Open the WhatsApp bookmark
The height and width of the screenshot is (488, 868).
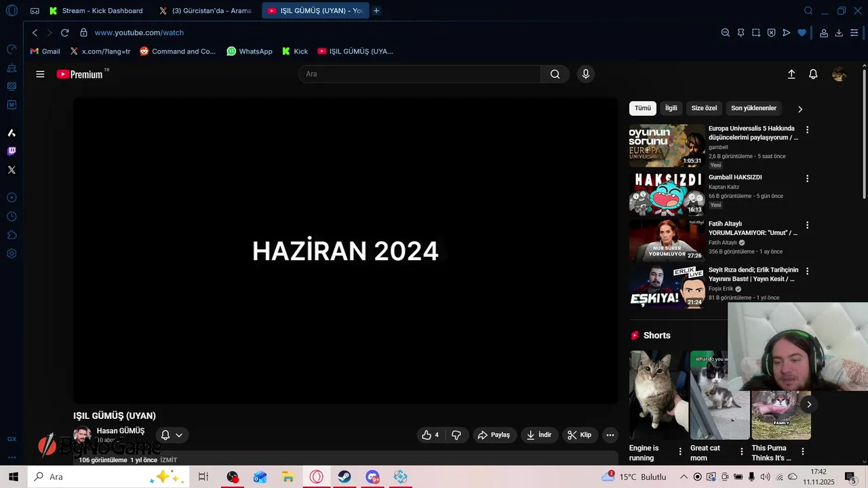(x=250, y=52)
